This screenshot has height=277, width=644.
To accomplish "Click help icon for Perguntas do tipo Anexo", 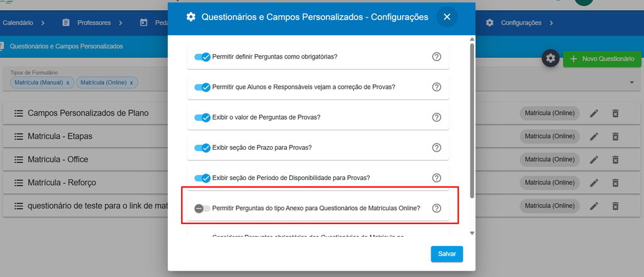I will [436, 208].
